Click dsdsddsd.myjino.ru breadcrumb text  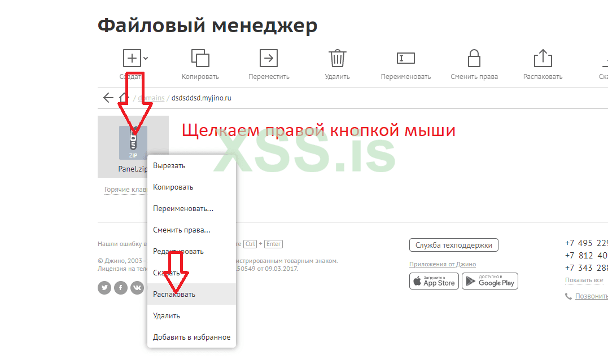(x=201, y=98)
